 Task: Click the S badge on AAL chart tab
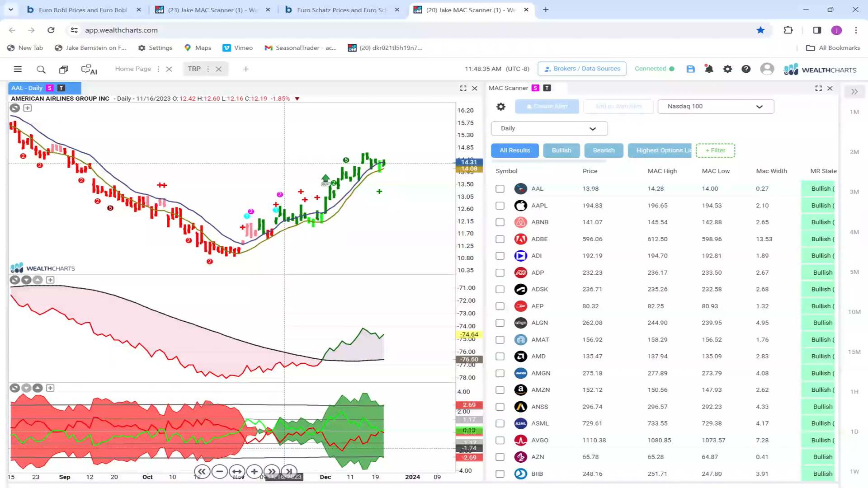coord(50,88)
